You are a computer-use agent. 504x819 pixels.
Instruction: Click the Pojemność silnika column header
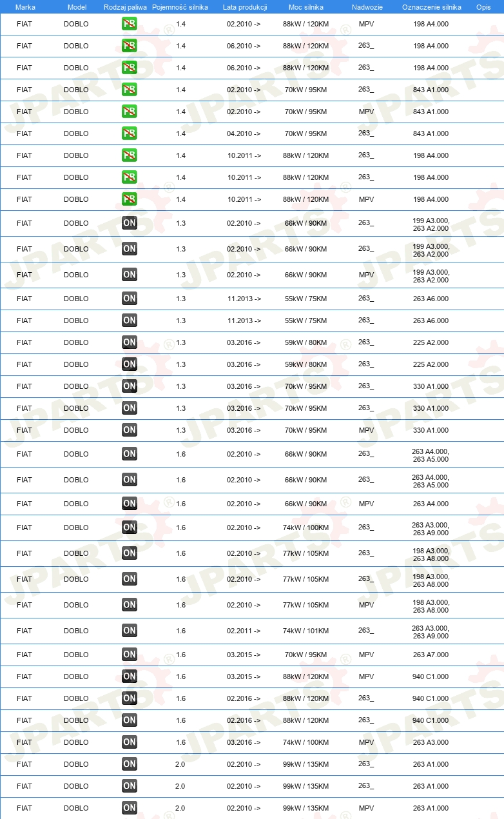[x=180, y=6]
